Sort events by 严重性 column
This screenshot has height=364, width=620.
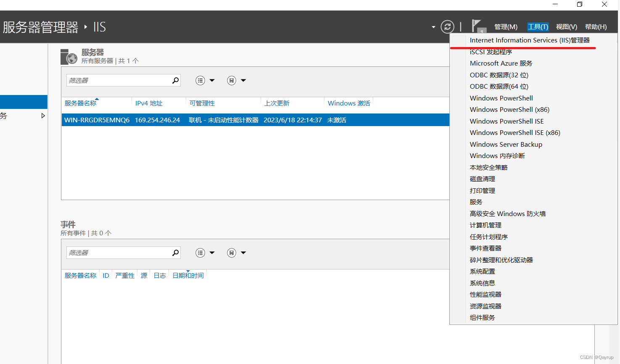(x=125, y=275)
